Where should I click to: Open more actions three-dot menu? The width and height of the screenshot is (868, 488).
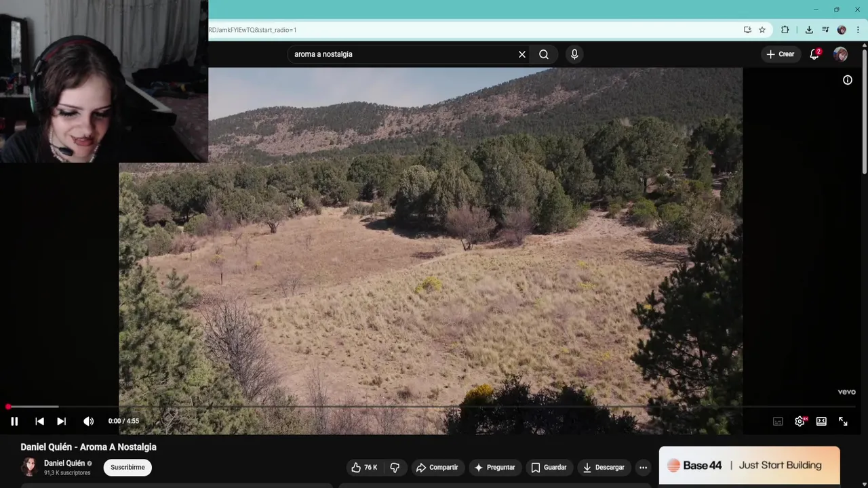coord(643,467)
